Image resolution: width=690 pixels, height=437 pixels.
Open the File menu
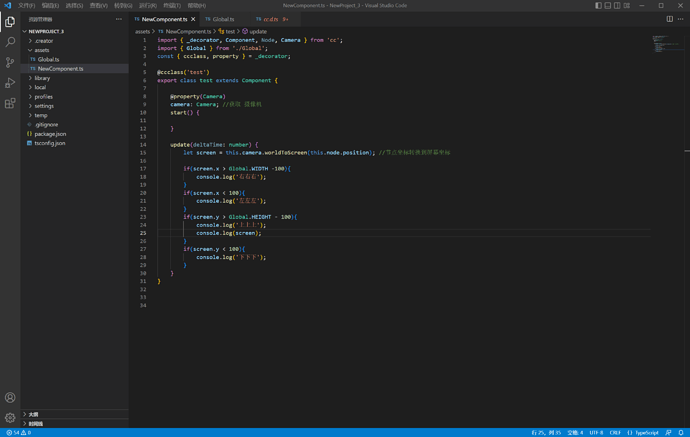click(26, 5)
